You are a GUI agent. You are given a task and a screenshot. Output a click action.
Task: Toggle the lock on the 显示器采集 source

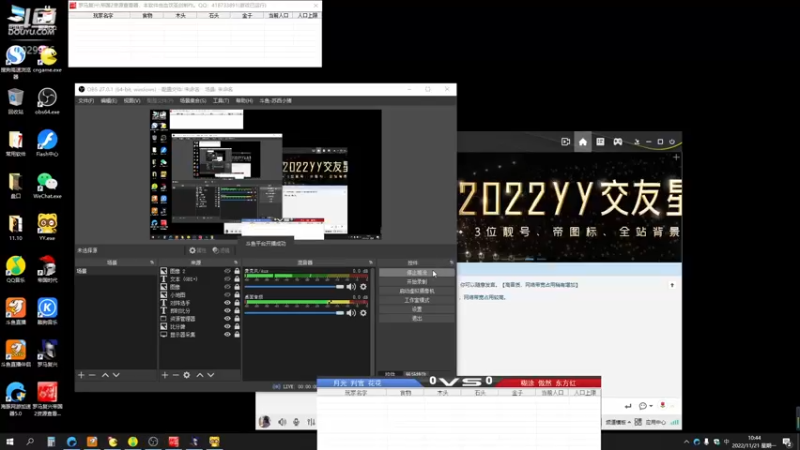pyautogui.click(x=237, y=335)
